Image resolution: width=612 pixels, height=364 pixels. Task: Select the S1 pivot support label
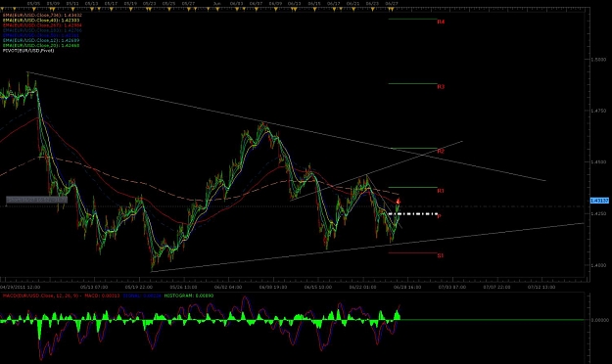441,255
